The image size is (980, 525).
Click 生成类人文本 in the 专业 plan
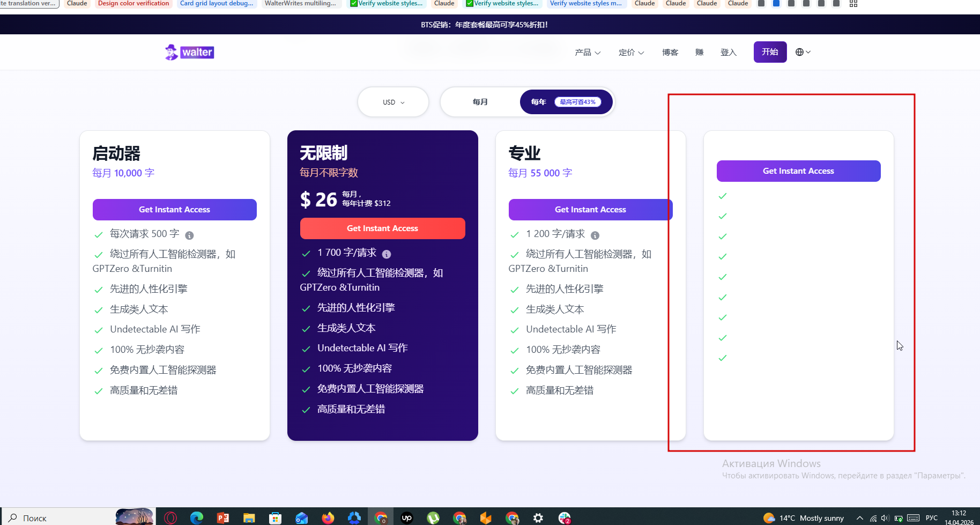coord(555,309)
